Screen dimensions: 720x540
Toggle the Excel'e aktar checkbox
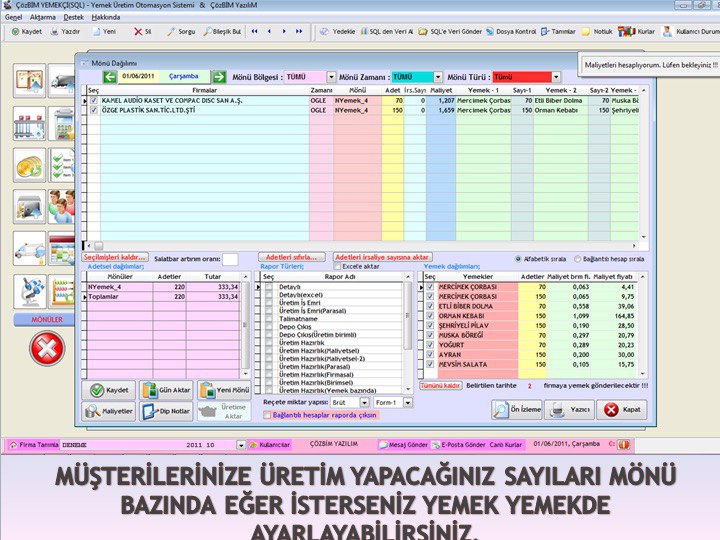click(337, 267)
